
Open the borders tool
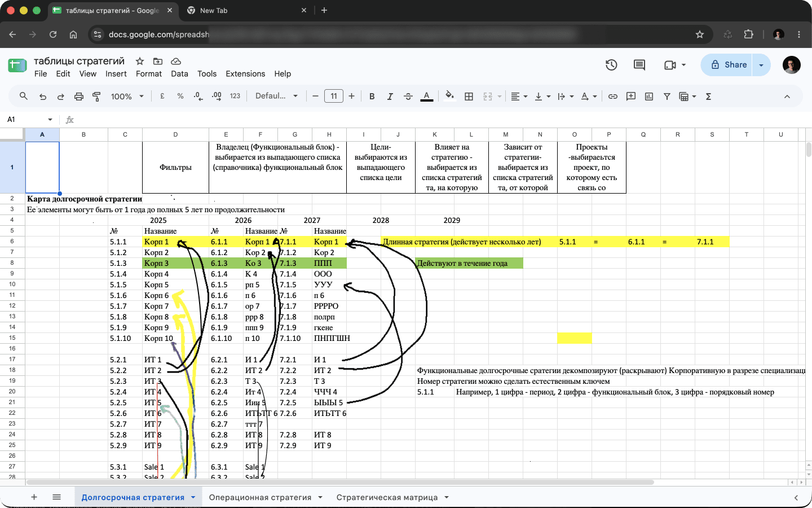(x=469, y=97)
